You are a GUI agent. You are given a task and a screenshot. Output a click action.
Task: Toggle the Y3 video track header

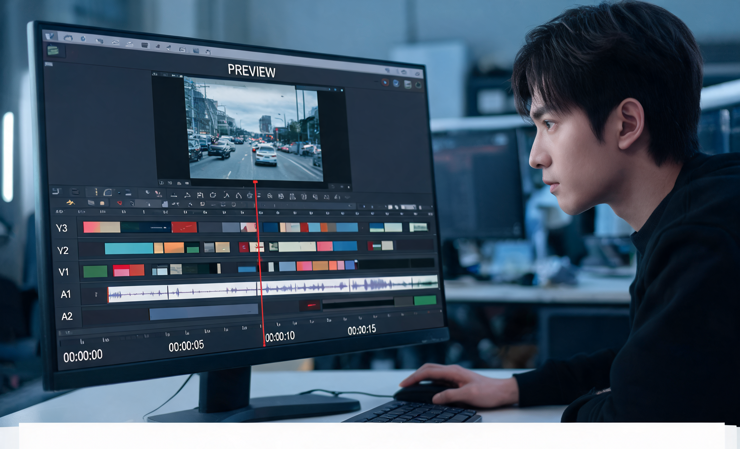click(x=62, y=228)
